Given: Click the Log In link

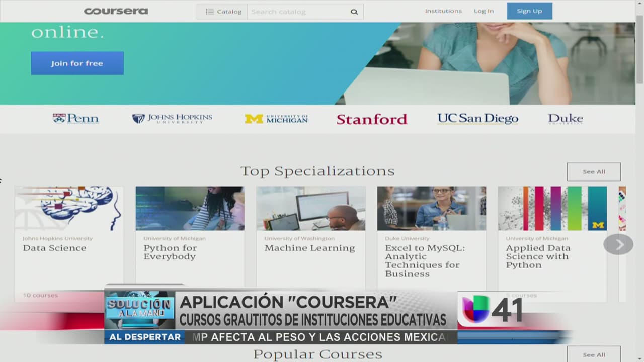Looking at the screenshot, I should coord(484,11).
